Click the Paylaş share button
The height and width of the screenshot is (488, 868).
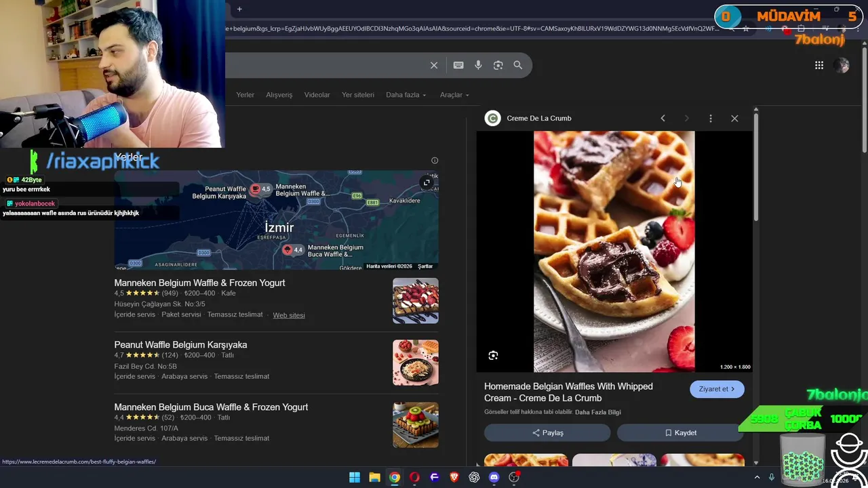(547, 432)
